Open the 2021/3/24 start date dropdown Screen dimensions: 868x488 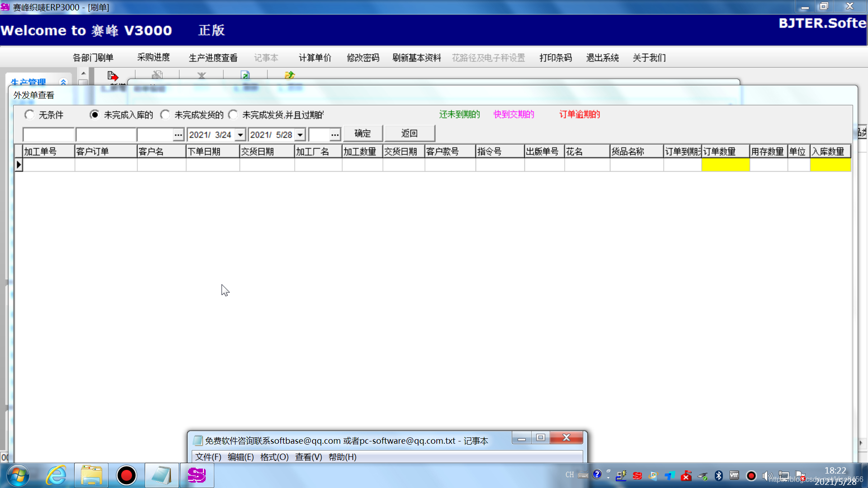coord(240,135)
